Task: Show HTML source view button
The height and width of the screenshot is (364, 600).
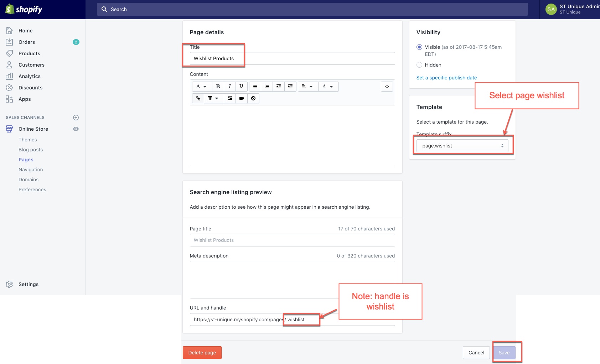Action: pos(387,87)
